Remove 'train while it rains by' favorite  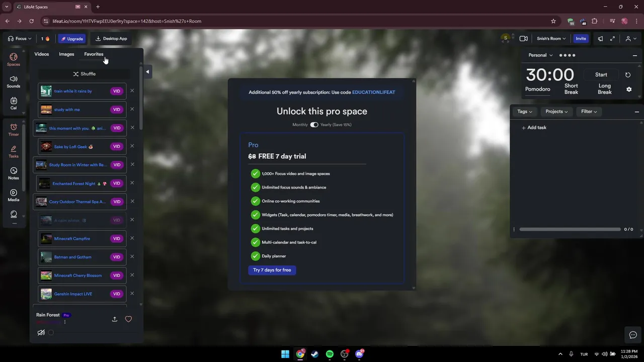[132, 91]
